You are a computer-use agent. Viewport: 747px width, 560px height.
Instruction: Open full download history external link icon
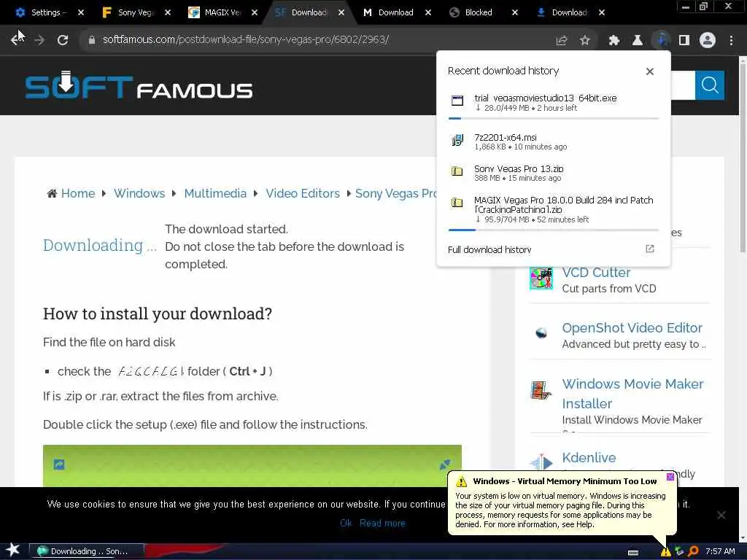point(650,249)
